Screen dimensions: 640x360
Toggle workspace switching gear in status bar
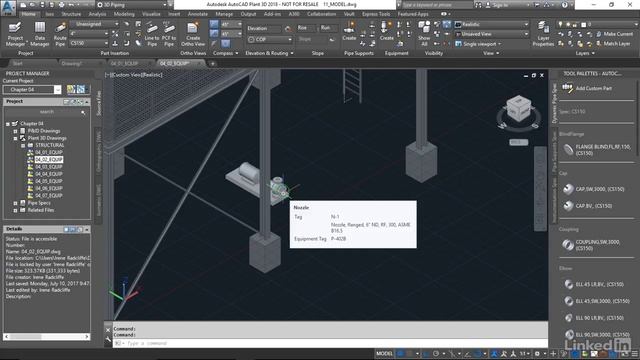[538, 354]
